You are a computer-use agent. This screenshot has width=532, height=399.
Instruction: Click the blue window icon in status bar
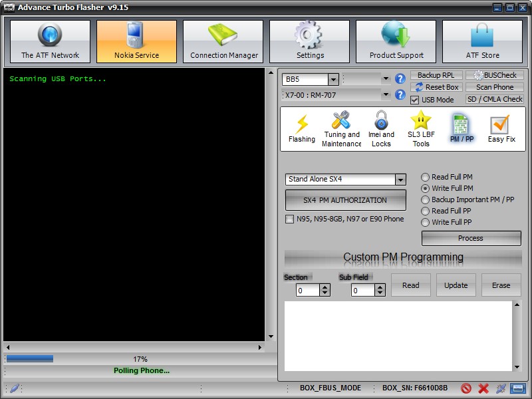pyautogui.click(x=517, y=388)
